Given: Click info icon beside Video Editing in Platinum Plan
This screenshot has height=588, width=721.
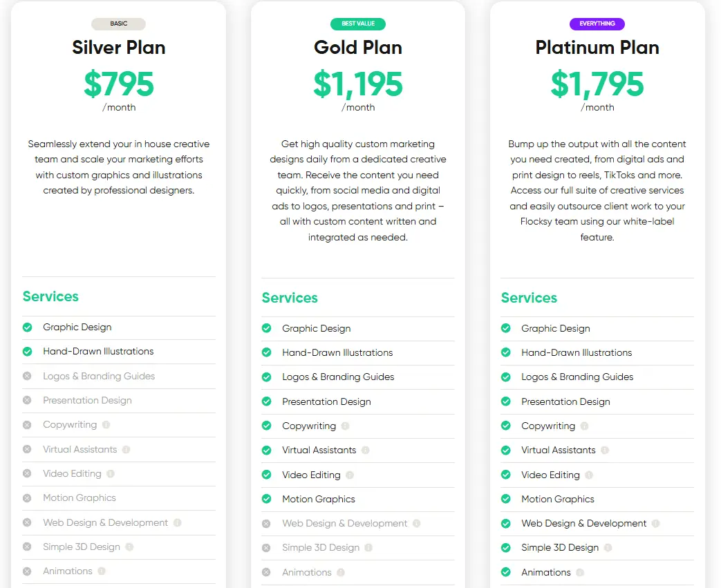Looking at the screenshot, I should [589, 475].
